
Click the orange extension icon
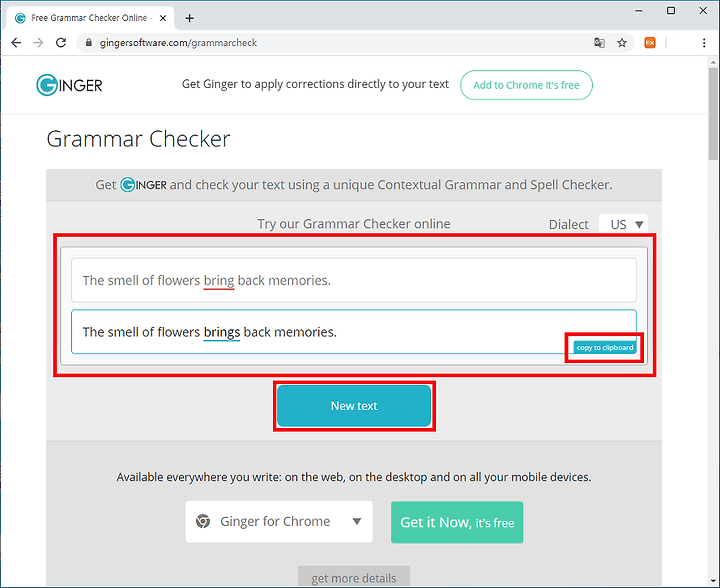click(650, 43)
